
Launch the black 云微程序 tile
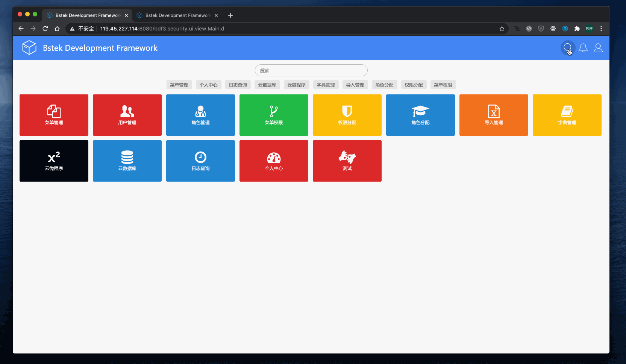(x=54, y=161)
